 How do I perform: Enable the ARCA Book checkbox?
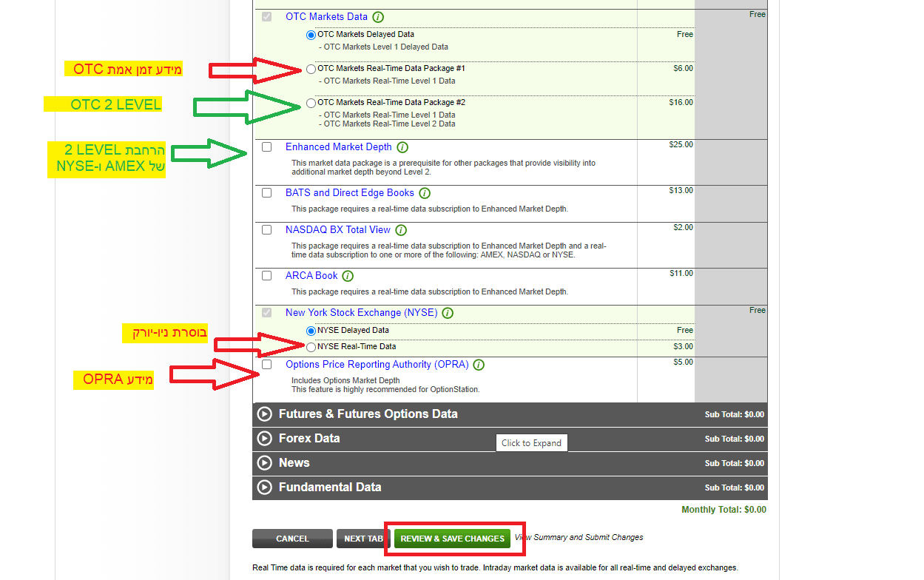267,276
